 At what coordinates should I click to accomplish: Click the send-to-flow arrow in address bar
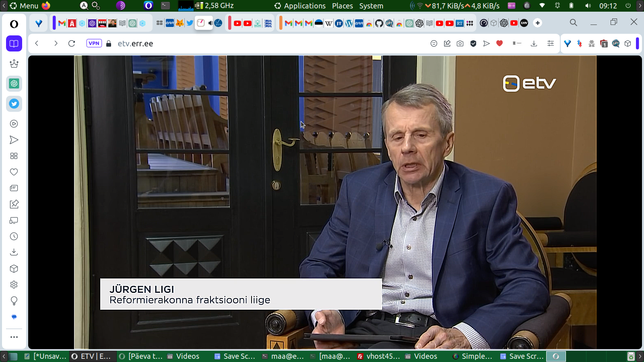(487, 43)
